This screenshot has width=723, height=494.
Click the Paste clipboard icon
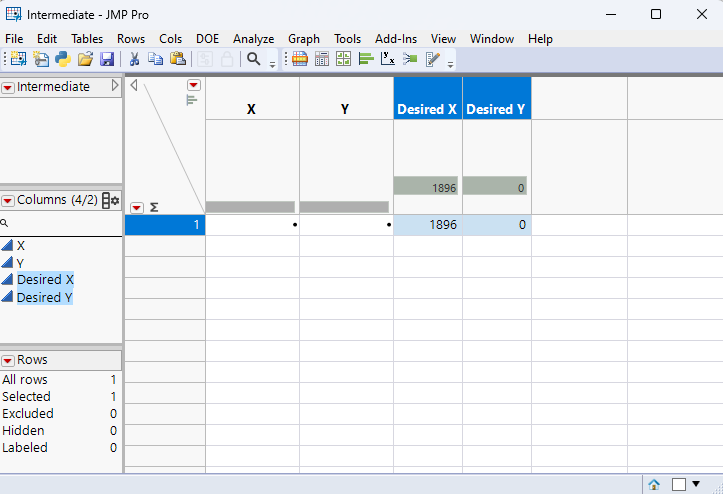pos(178,59)
